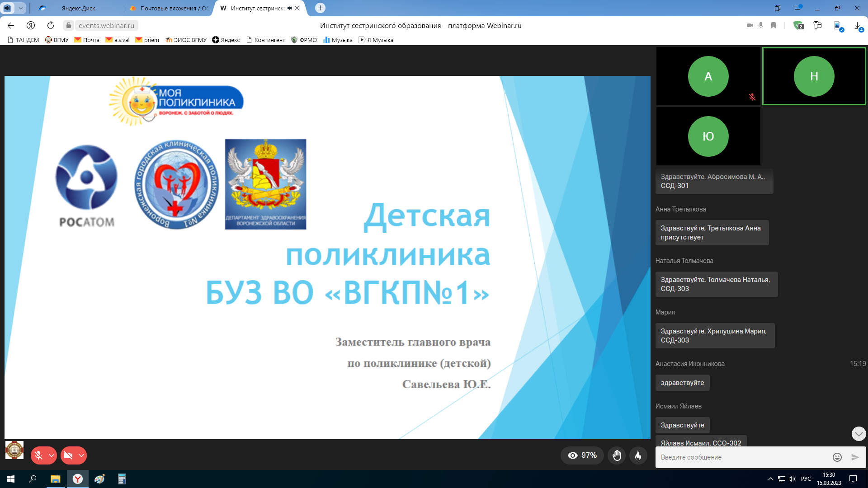
Task: Mute tab audio via speaker icon on tab
Action: coord(289,8)
